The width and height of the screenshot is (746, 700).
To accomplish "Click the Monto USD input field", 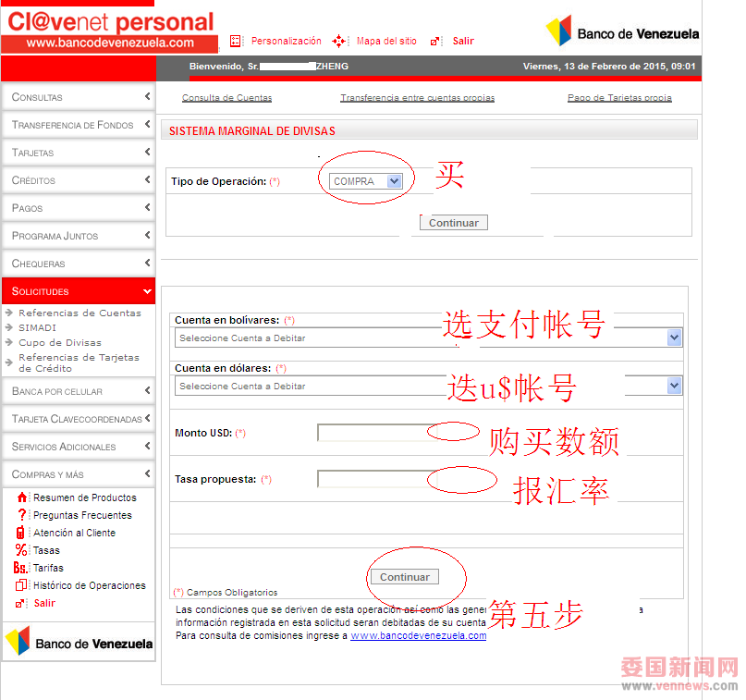I will coord(377,433).
